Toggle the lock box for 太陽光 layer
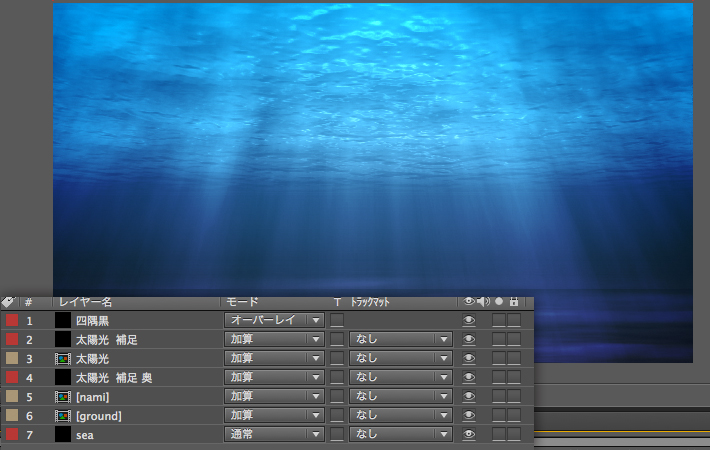Screen dimensions: 710x450 tap(514, 358)
